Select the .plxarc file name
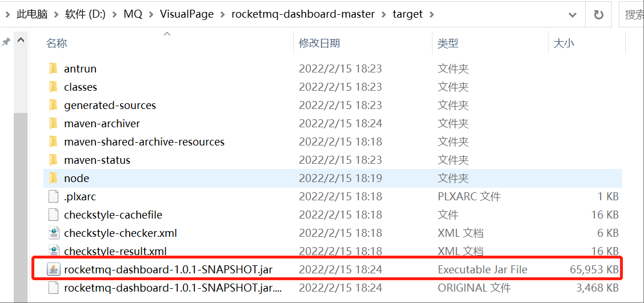The height and width of the screenshot is (303, 644). coord(79,196)
